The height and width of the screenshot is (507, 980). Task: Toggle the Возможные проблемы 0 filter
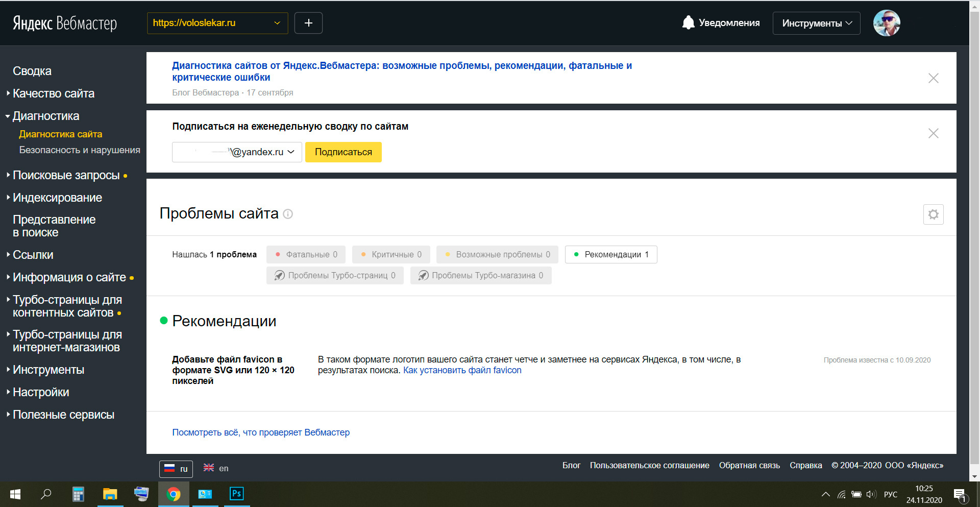498,255
